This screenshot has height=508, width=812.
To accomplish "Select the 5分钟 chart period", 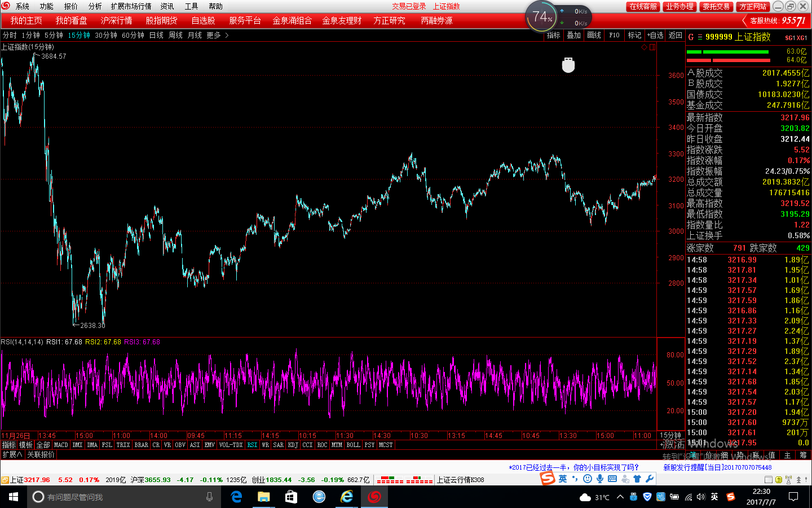I will coord(54,35).
